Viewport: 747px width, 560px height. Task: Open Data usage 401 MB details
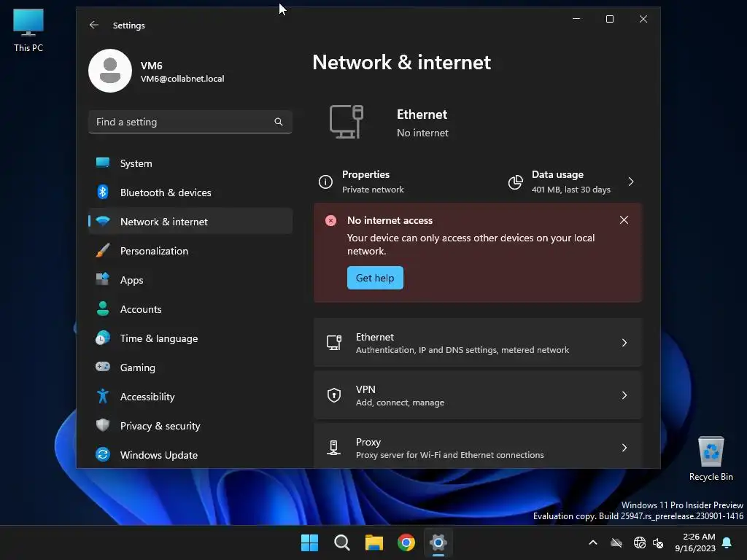pyautogui.click(x=572, y=182)
